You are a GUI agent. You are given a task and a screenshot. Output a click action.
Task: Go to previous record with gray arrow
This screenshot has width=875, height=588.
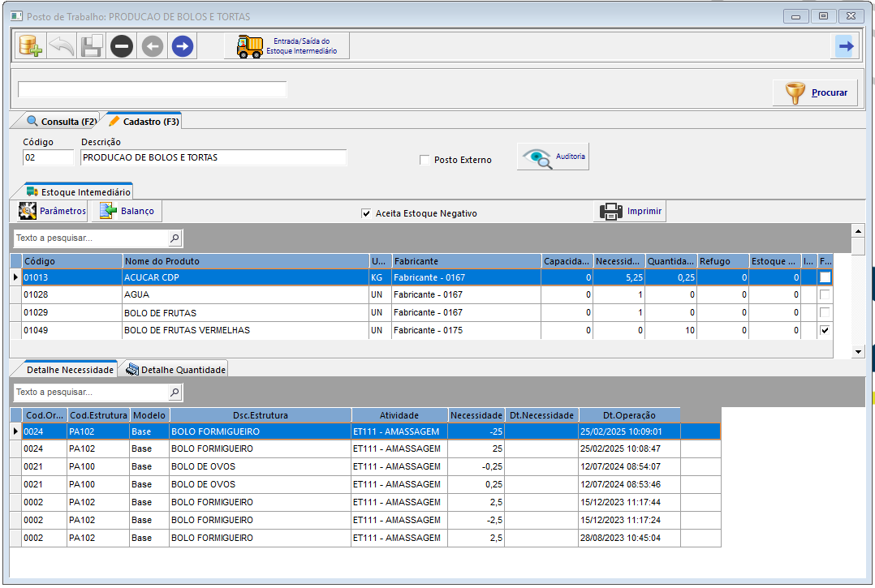pos(153,46)
